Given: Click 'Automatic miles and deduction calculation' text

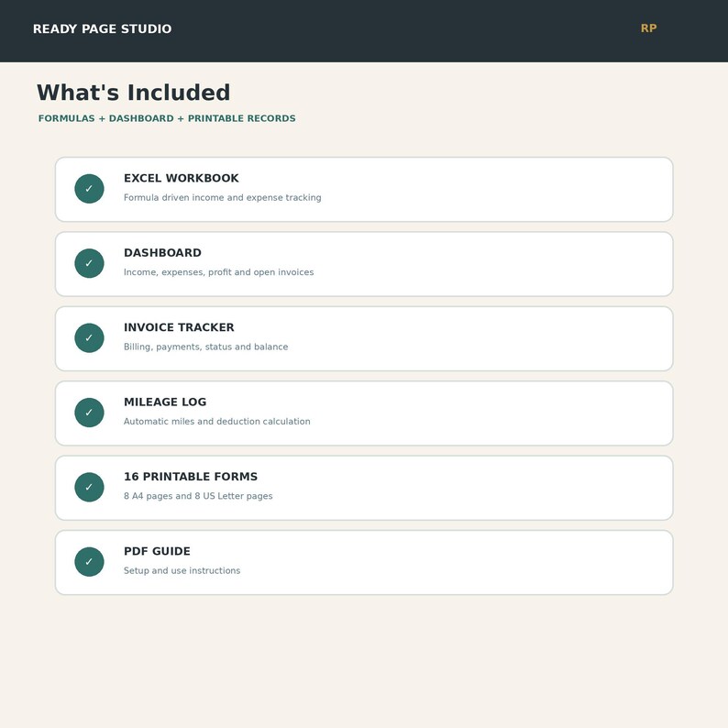Looking at the screenshot, I should [x=216, y=422].
